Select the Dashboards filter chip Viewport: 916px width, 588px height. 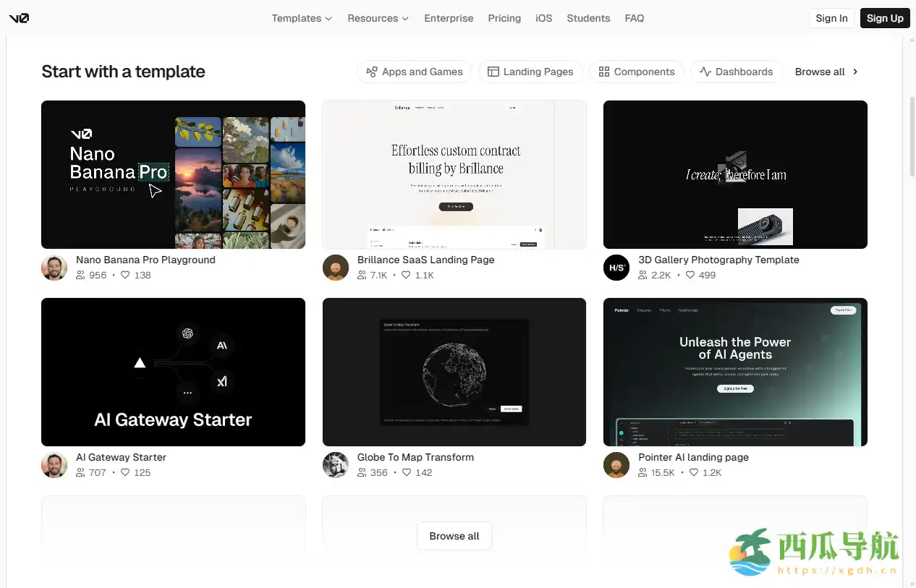click(x=736, y=72)
